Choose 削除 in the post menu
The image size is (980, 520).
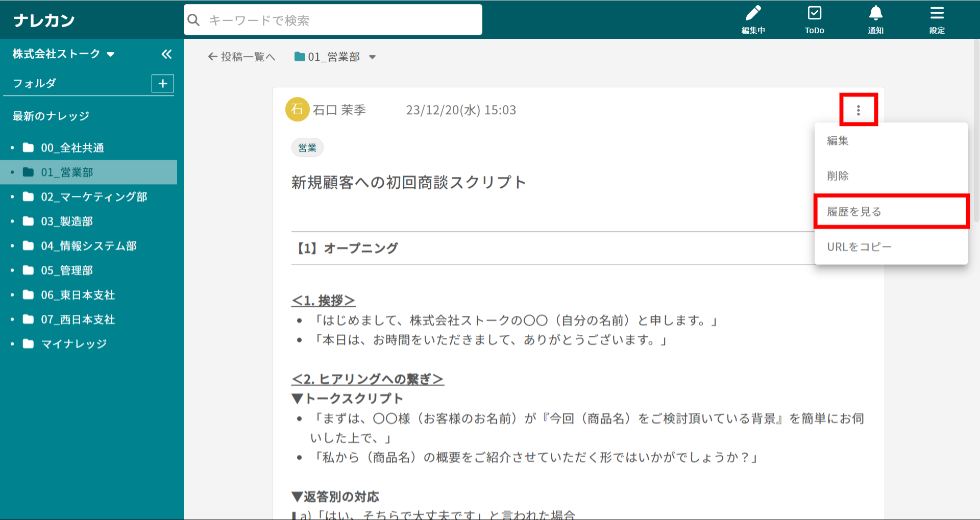pos(838,176)
